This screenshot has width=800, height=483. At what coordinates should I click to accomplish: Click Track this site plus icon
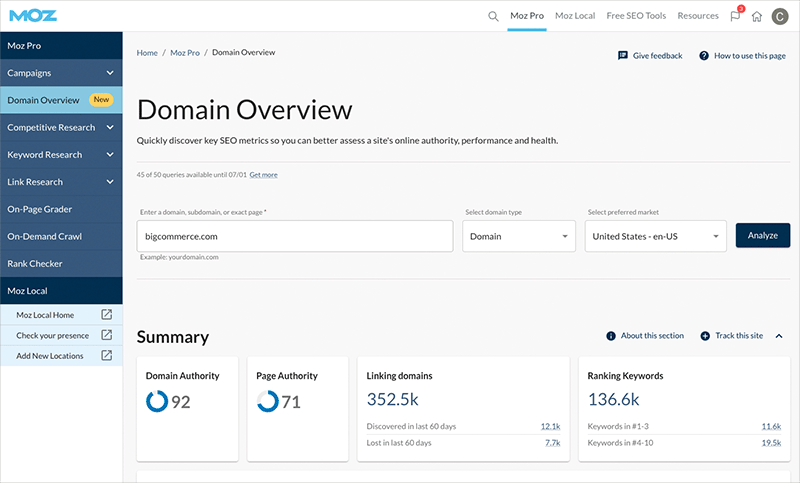click(x=705, y=336)
